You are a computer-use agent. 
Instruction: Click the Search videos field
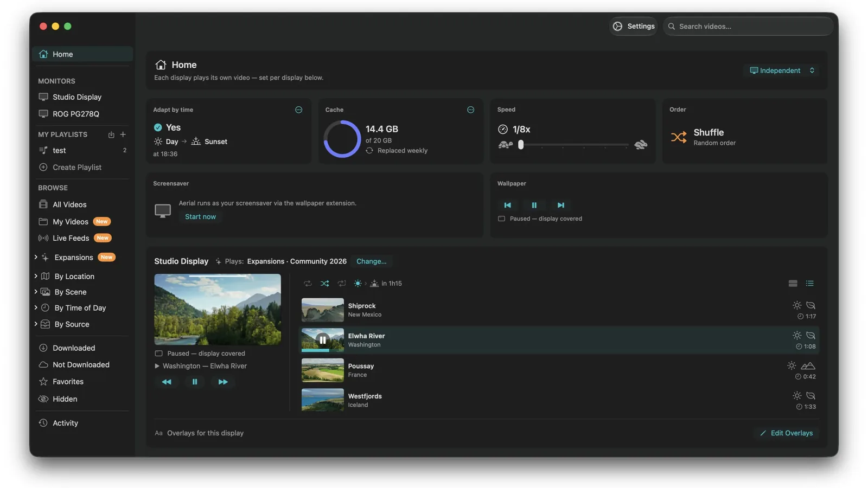748,26
